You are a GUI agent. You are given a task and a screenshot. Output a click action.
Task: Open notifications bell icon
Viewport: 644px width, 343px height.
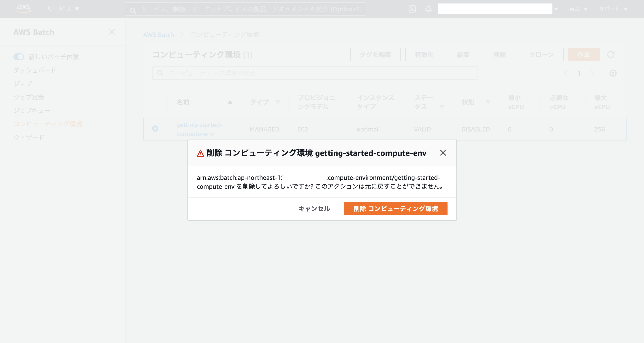pos(428,9)
